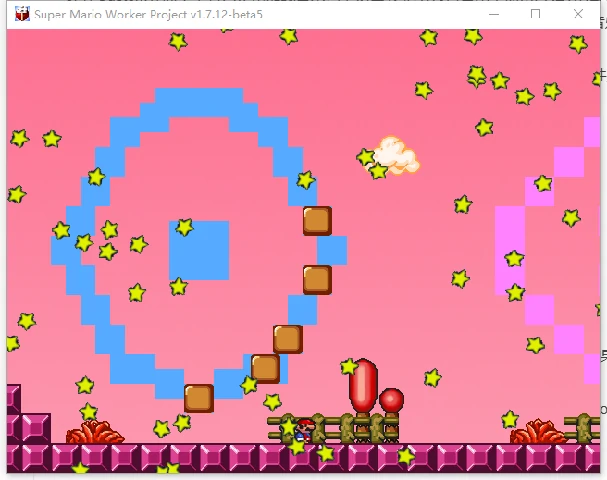Minimize the Super Mario Worker window

click(494, 14)
